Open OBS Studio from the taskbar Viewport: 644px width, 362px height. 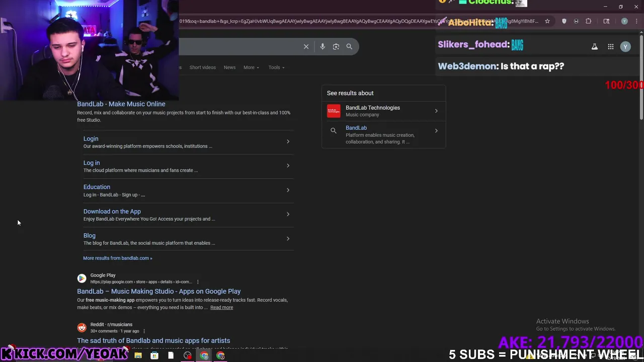point(188,355)
